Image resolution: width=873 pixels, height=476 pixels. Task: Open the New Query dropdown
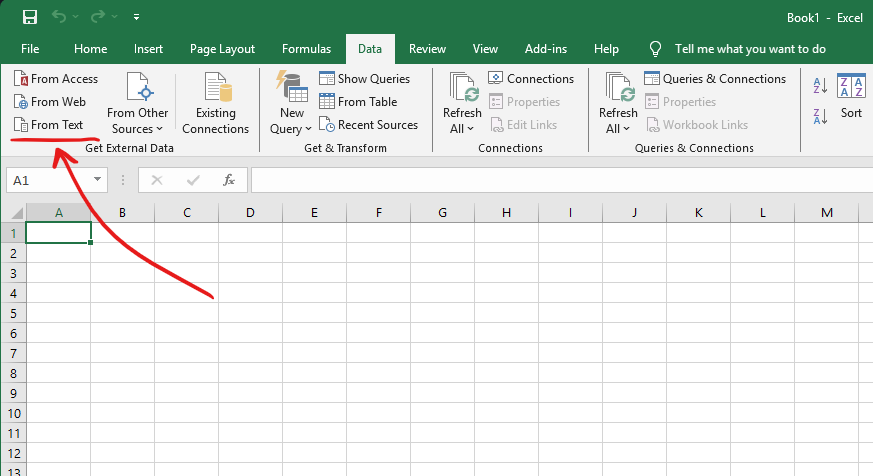[x=291, y=120]
